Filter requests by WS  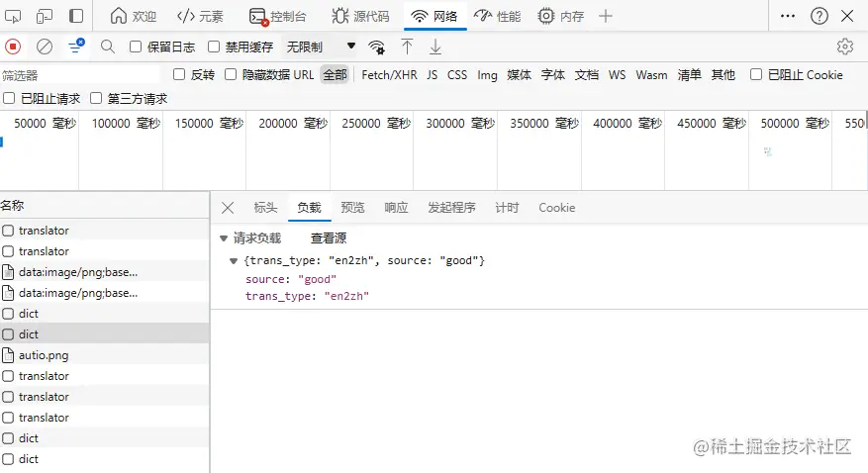617,74
